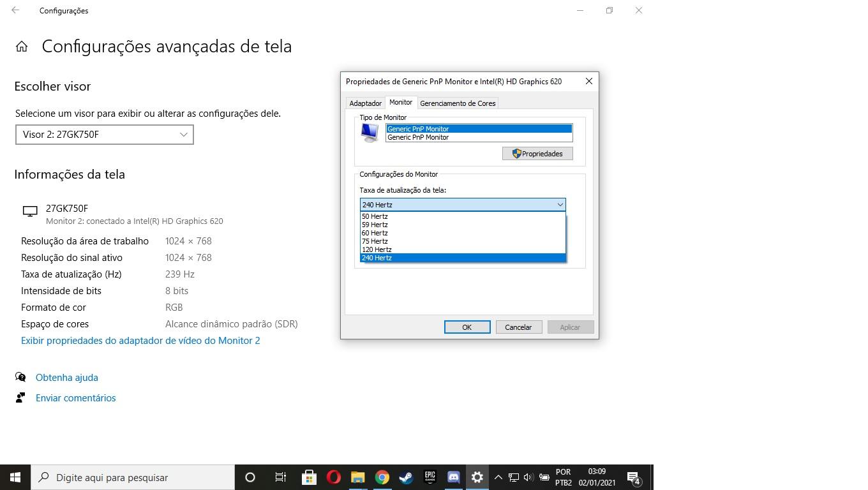The image size is (868, 490).
Task: Click the Enviar comentários person icon
Action: (20, 397)
